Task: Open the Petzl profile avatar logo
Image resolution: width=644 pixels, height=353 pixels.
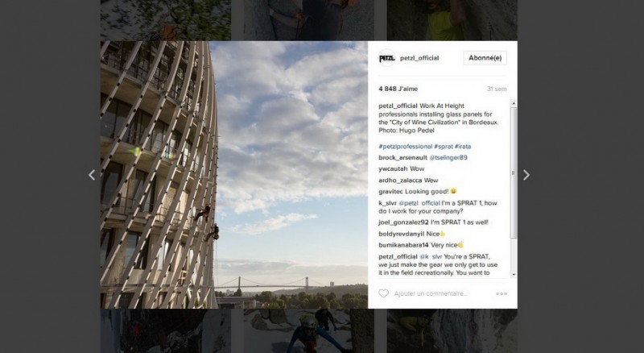Action: 386,58
